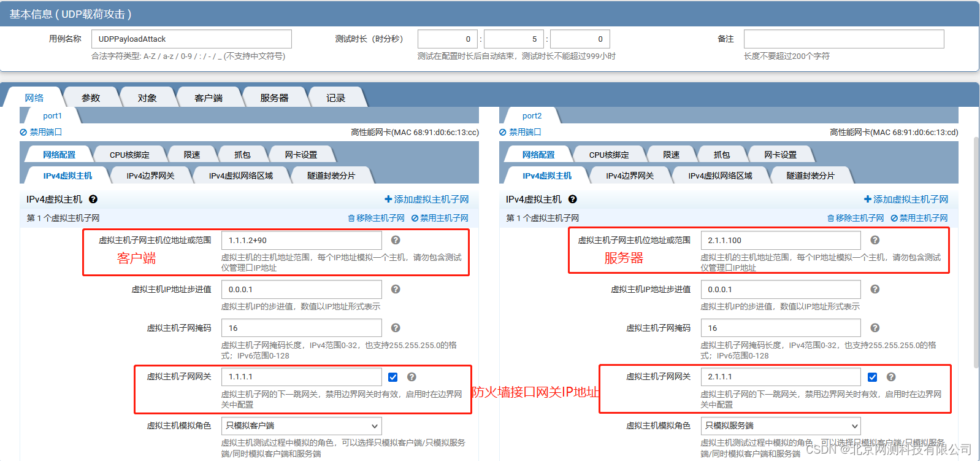Click help icon beside IPv4虚拟主机 heading in port1

(x=93, y=200)
